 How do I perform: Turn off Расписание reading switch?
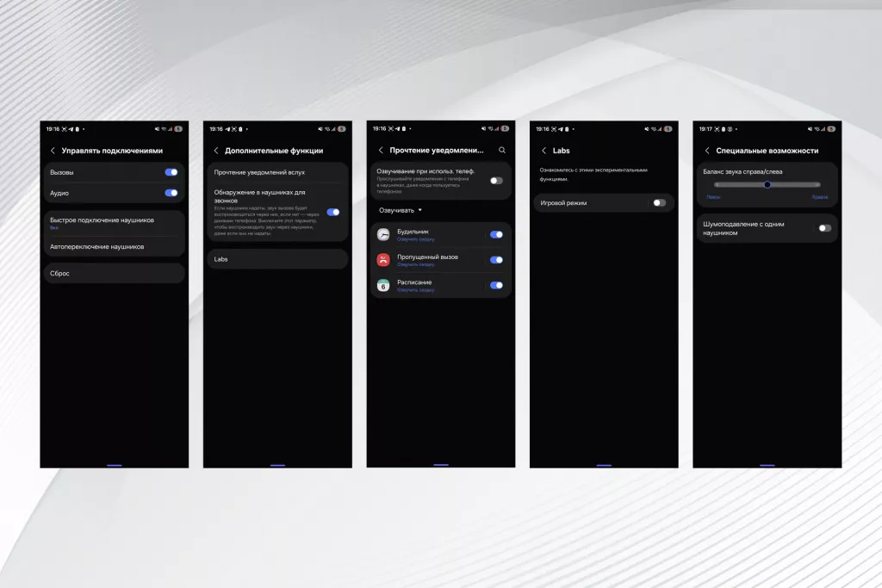(496, 285)
